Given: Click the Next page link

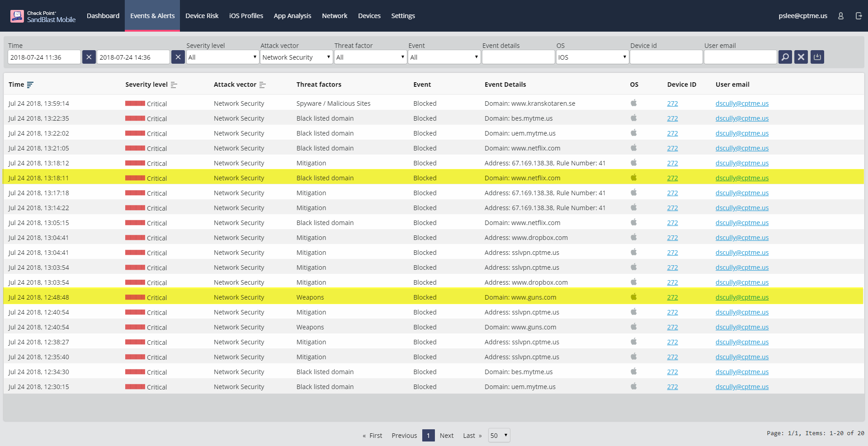Looking at the screenshot, I should [447, 436].
